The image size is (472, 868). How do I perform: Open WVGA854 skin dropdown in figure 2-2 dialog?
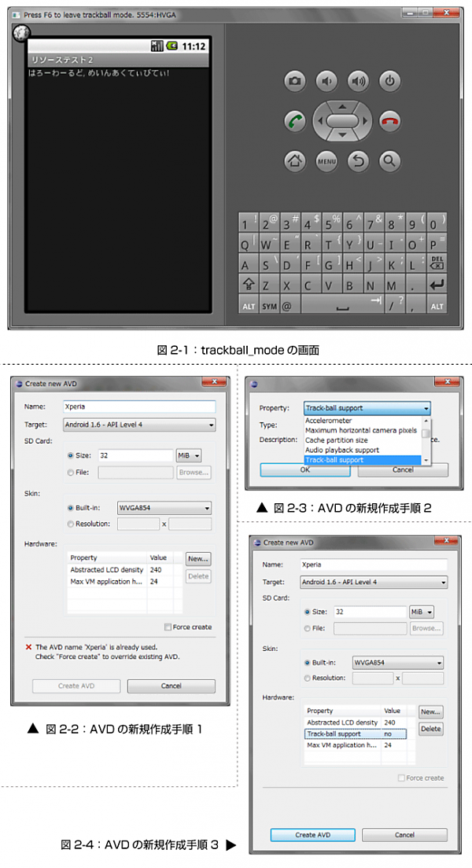click(164, 508)
